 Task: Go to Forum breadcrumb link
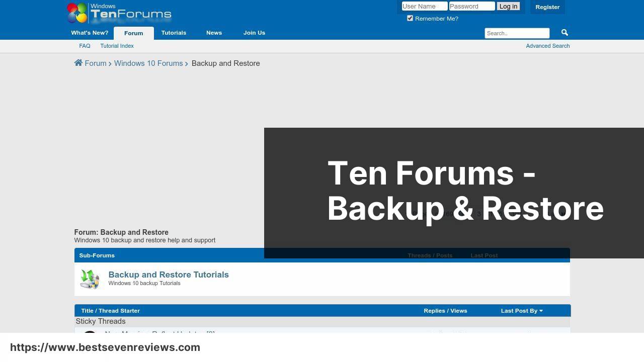point(96,63)
